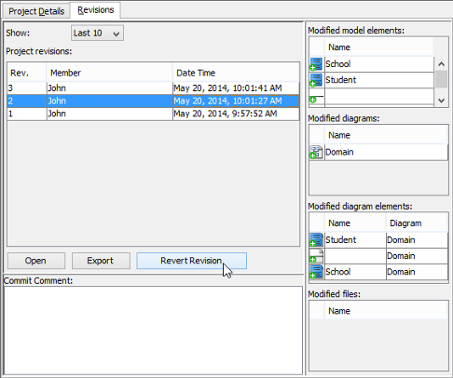
Task: Click Domain diagram cell in the School row
Action: pyautogui.click(x=417, y=272)
